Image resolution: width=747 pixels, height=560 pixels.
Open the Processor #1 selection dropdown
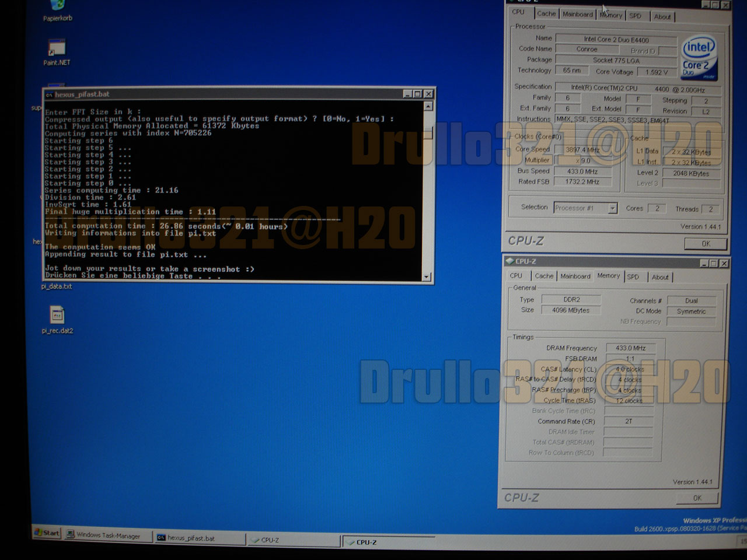pyautogui.click(x=612, y=208)
